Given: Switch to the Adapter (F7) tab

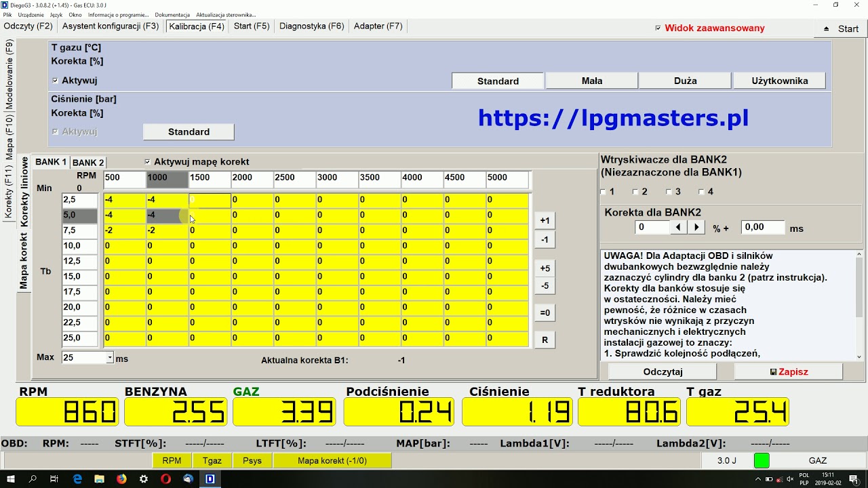Looking at the screenshot, I should point(378,26).
